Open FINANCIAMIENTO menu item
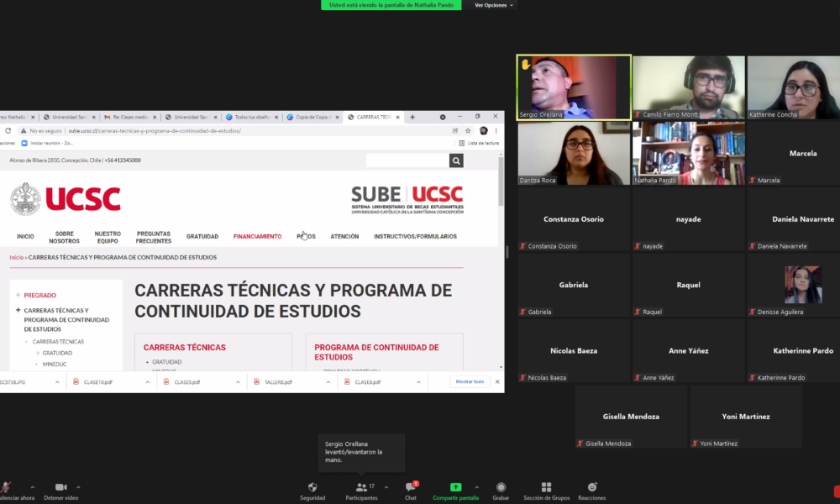This screenshot has width=840, height=504. tap(257, 237)
